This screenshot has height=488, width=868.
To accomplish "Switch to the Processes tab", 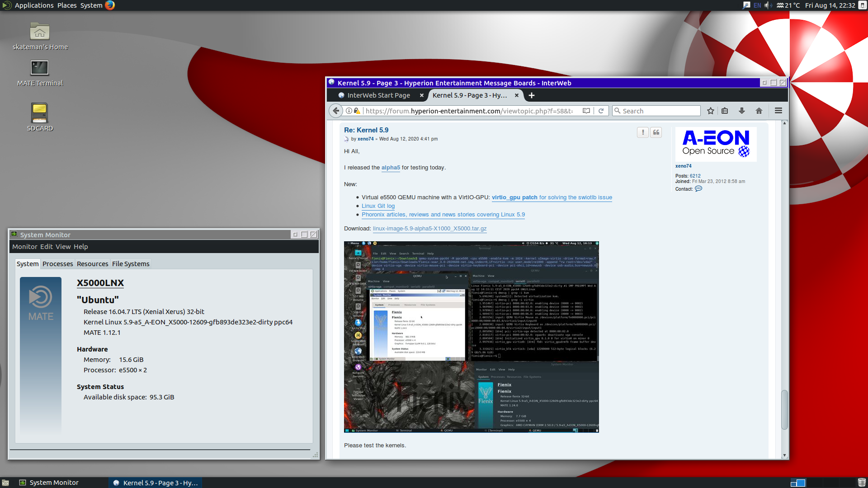I will [x=57, y=264].
